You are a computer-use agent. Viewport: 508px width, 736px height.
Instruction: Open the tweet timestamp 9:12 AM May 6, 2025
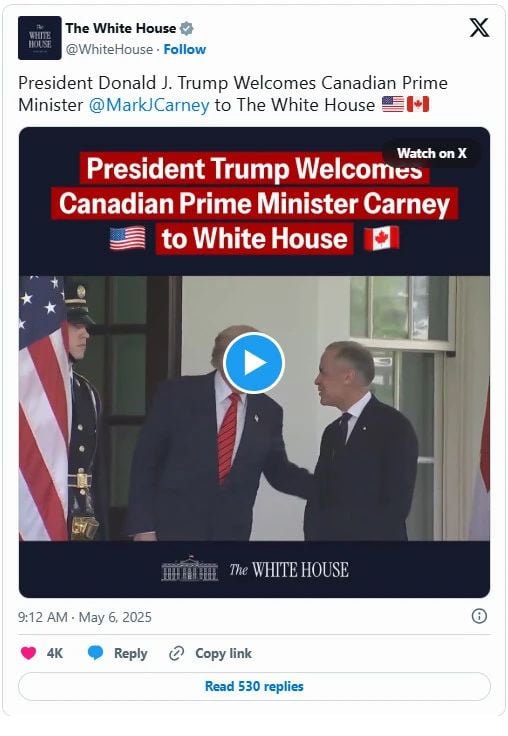(85, 617)
